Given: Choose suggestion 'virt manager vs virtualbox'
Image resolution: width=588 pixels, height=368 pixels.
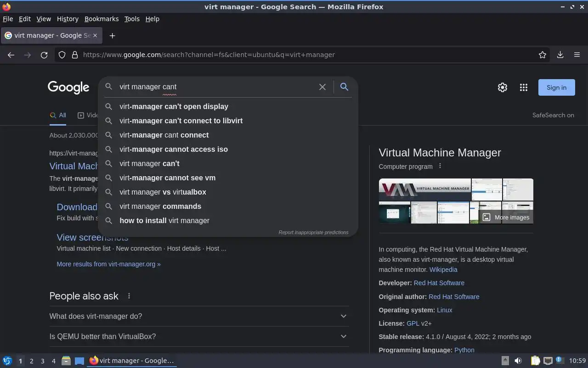Looking at the screenshot, I should [228, 192].
